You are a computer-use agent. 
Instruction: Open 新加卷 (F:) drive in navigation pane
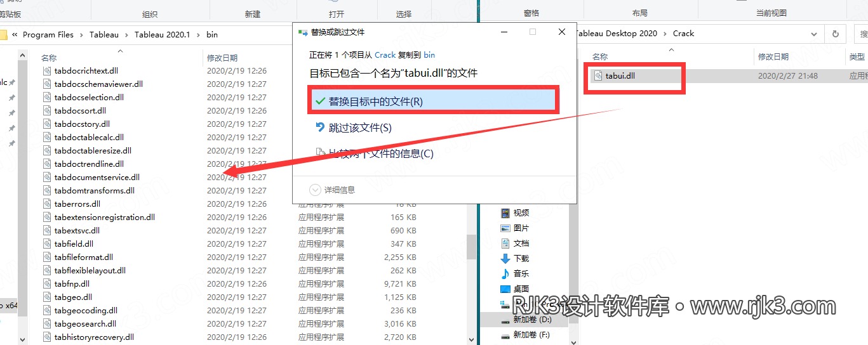[531, 335]
